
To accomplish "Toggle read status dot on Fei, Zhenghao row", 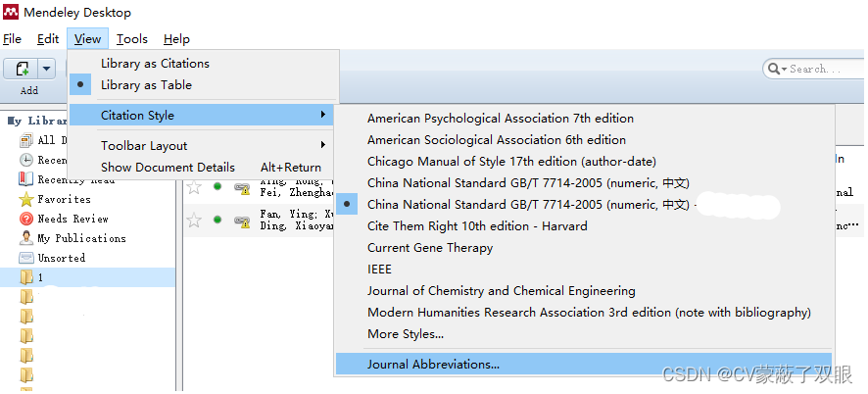I will point(217,187).
